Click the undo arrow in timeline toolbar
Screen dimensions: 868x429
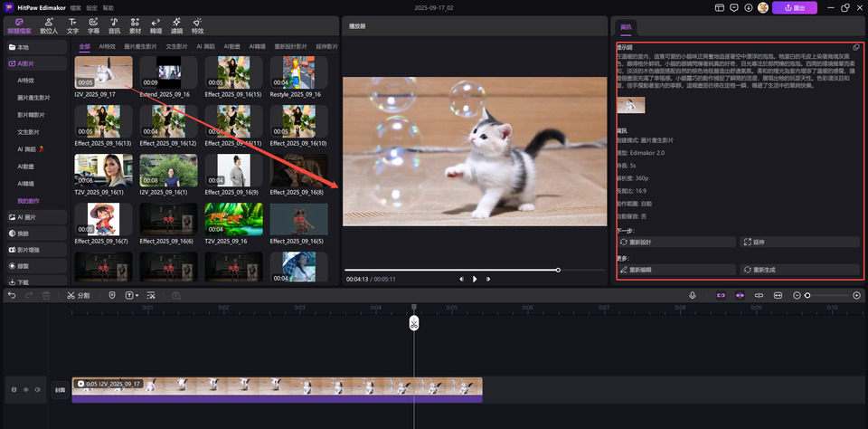12,295
